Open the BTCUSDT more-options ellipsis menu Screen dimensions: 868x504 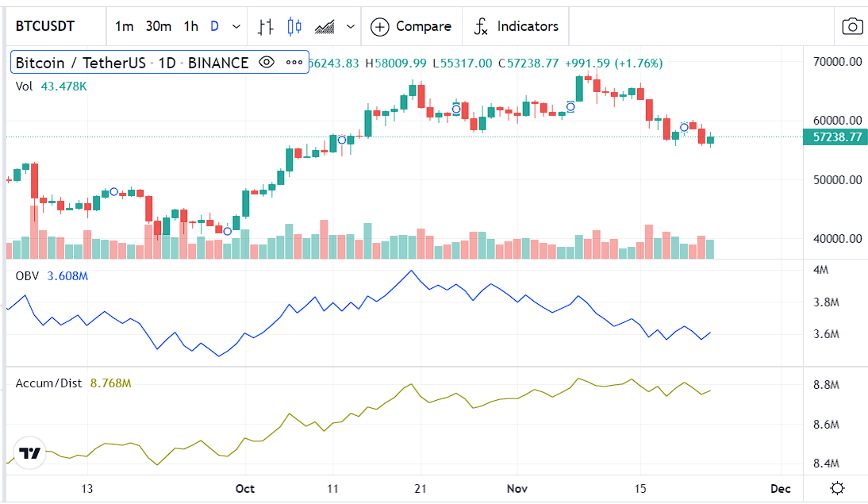[x=294, y=62]
